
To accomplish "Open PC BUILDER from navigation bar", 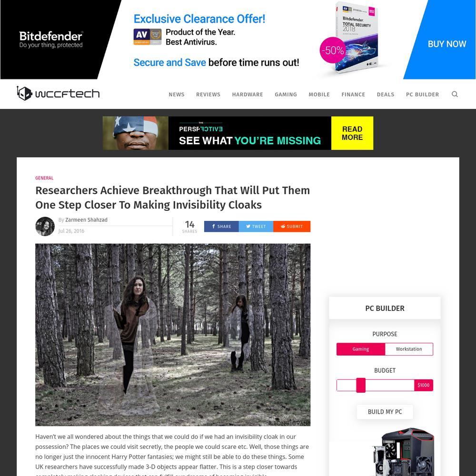I will click(422, 94).
